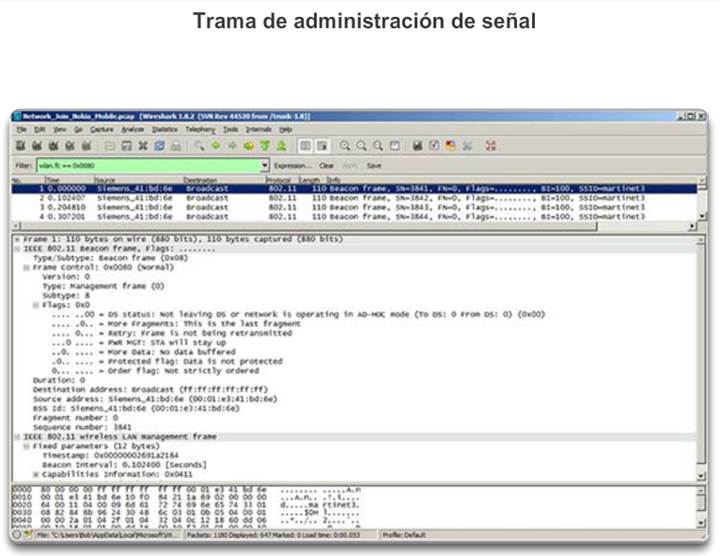The height and width of the screenshot is (556, 720).
Task: Expand the Frame 1 tree node
Action: [17, 239]
